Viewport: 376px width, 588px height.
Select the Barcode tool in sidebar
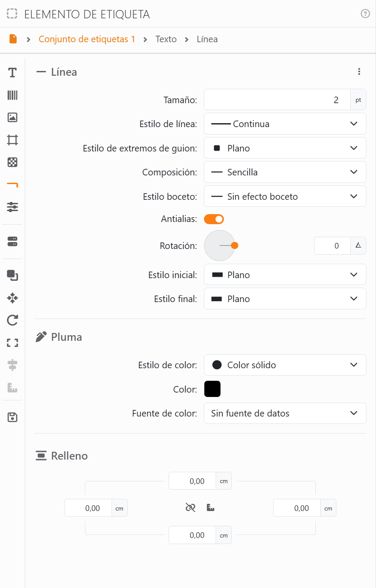click(x=12, y=95)
